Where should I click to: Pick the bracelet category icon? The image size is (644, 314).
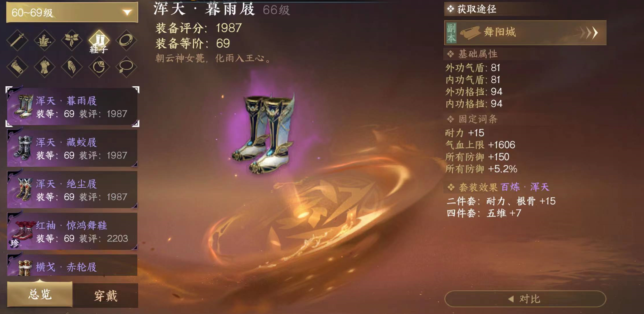point(126,40)
